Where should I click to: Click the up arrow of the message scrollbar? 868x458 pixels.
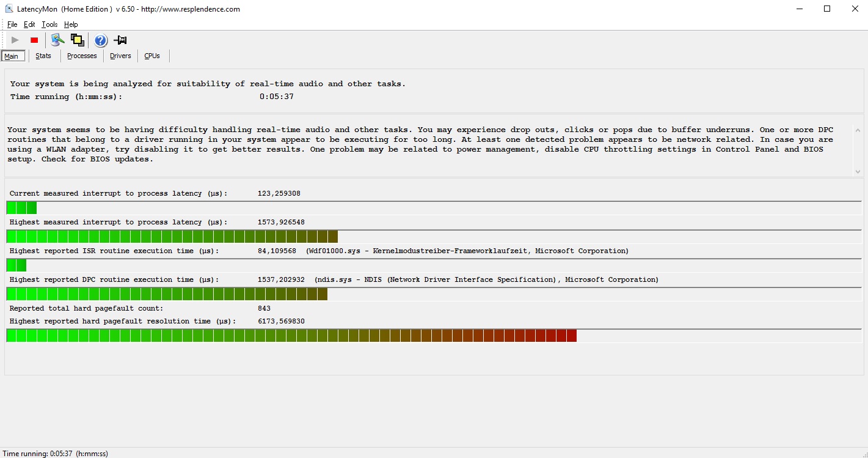858,130
